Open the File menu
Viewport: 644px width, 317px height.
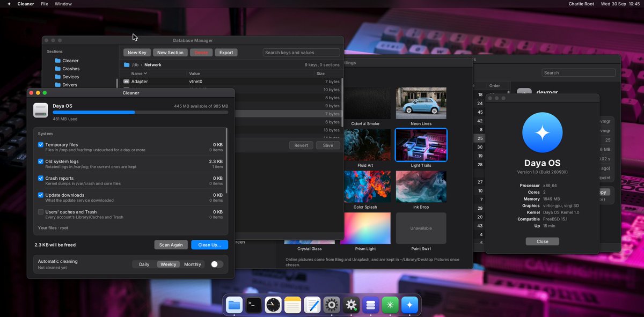pyautogui.click(x=45, y=4)
